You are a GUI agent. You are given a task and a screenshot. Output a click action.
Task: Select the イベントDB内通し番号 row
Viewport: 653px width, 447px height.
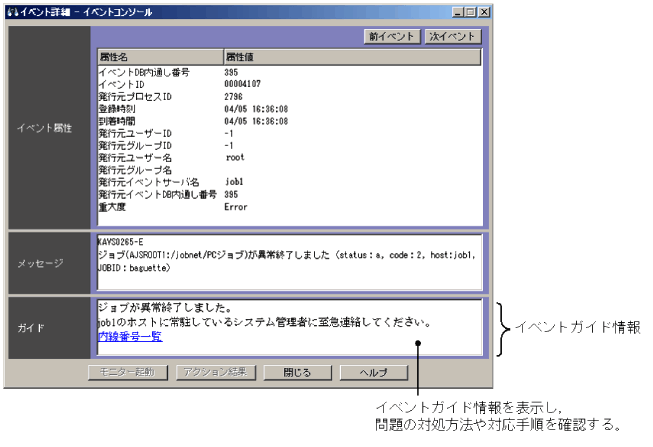(289, 72)
